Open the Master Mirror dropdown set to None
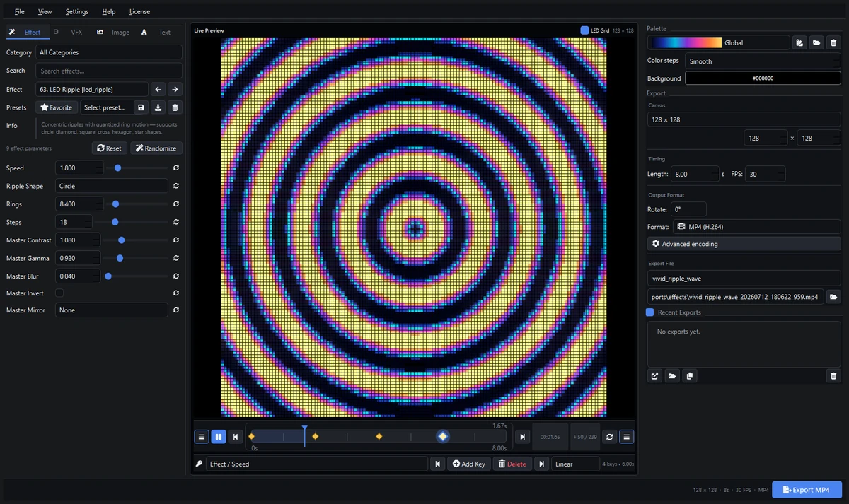This screenshot has height=504, width=849. click(x=112, y=310)
